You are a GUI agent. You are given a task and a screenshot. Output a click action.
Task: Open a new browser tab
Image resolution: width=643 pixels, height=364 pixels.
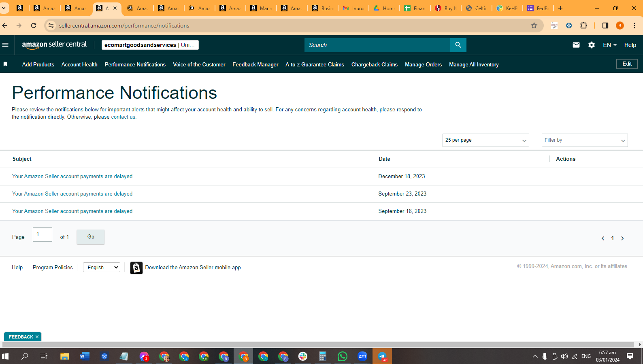tap(560, 8)
